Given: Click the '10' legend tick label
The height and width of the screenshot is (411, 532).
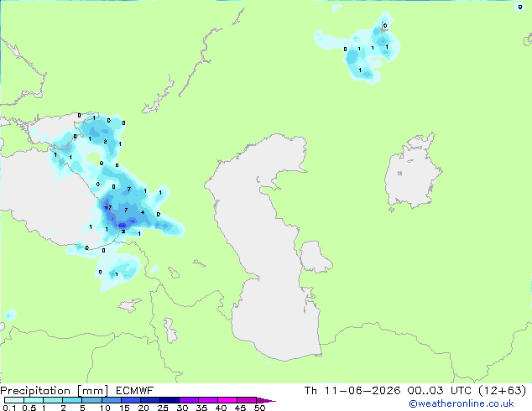Looking at the screenshot, I should point(105,408).
